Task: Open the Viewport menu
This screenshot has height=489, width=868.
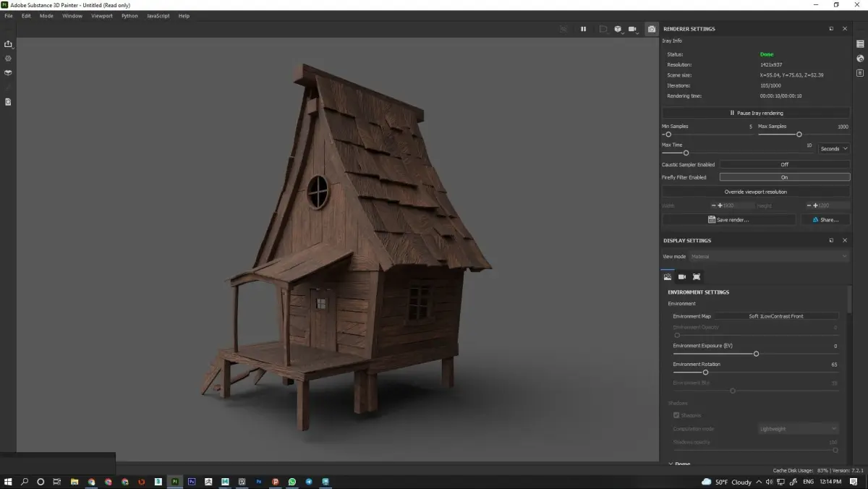Action: tap(102, 16)
